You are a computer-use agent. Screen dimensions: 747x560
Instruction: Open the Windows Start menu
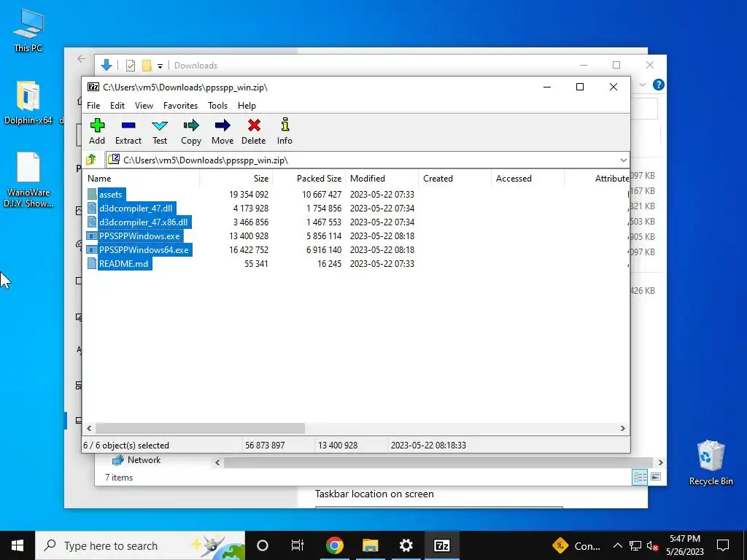[18, 545]
